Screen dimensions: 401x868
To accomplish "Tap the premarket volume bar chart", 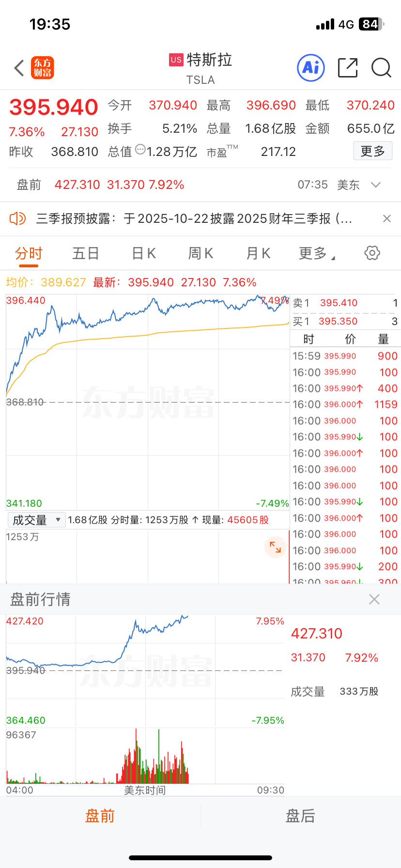I will 145,756.
